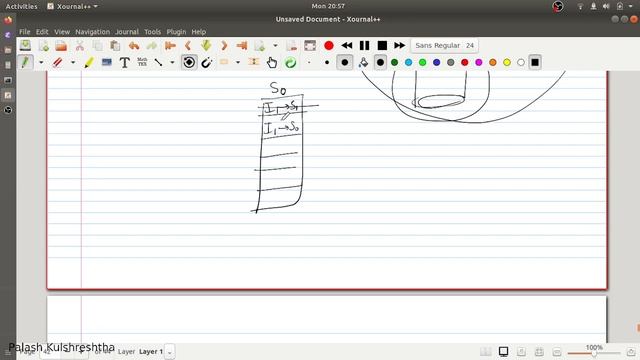Choose the select region tool

pos(224,62)
